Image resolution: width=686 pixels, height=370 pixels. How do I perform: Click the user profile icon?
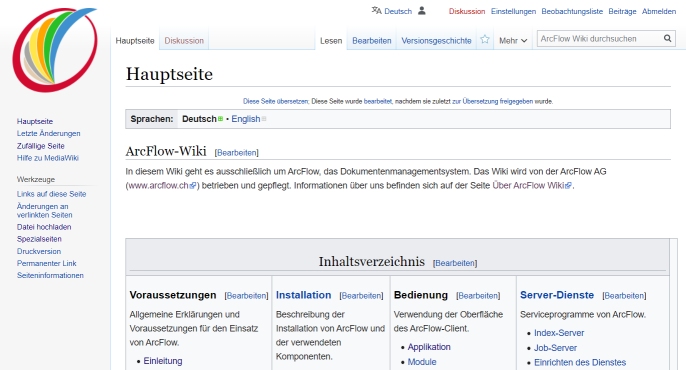coord(422,10)
